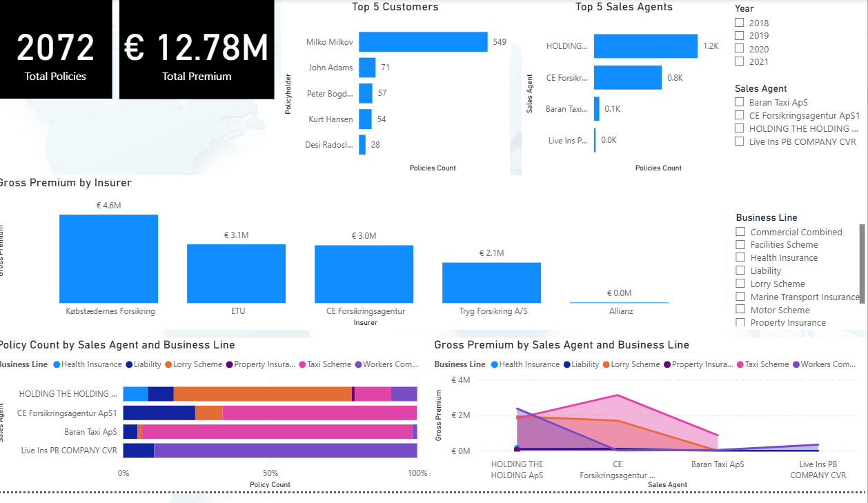Select orange Lorry Scheme segment for HOLDING THE HOLDING
The image size is (868, 503).
262,394
